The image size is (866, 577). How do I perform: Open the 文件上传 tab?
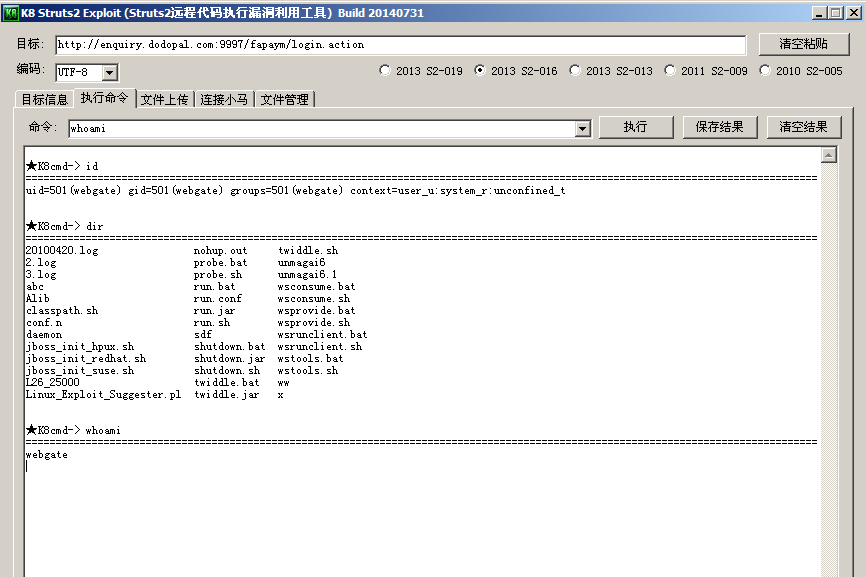coord(165,99)
